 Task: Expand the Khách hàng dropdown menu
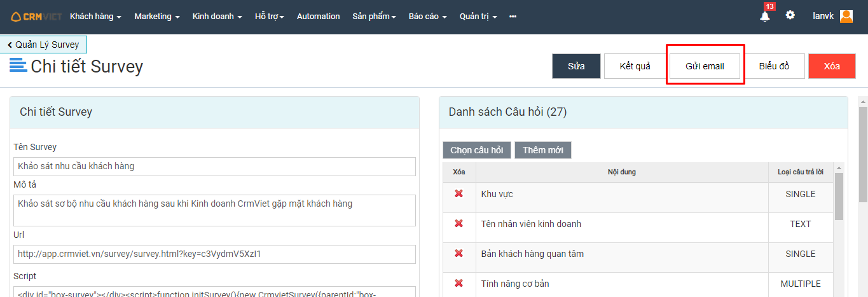95,17
